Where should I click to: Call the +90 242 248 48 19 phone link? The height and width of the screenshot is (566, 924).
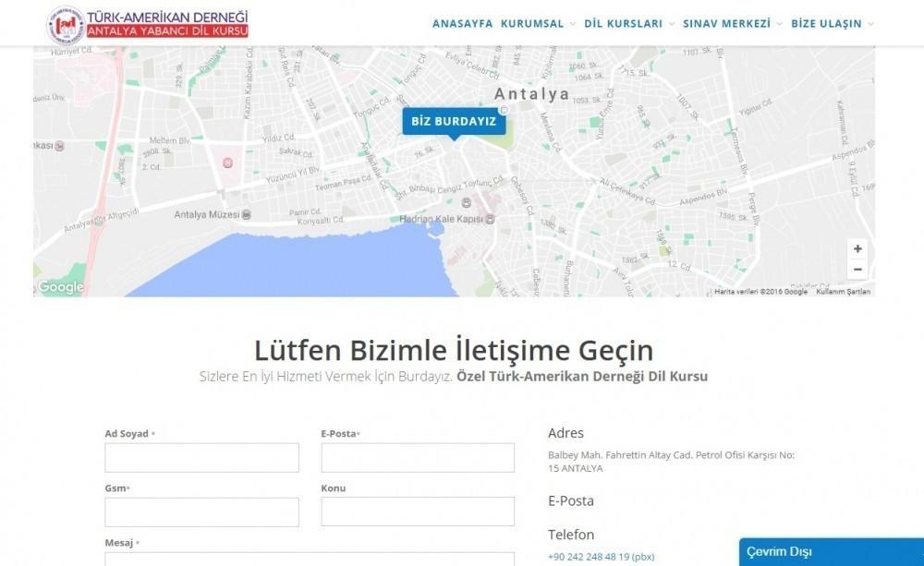coord(602,557)
